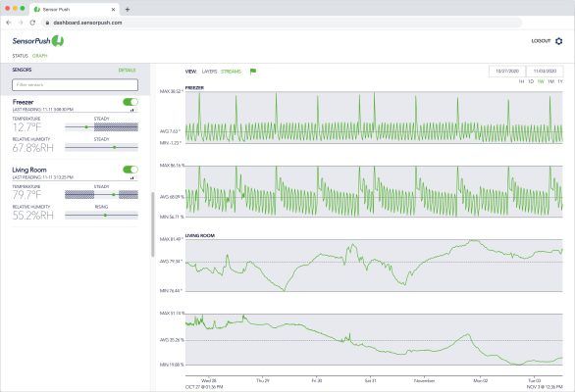The height and width of the screenshot is (392, 575).
Task: Click the Living Room relative humidity slider
Action: click(102, 215)
